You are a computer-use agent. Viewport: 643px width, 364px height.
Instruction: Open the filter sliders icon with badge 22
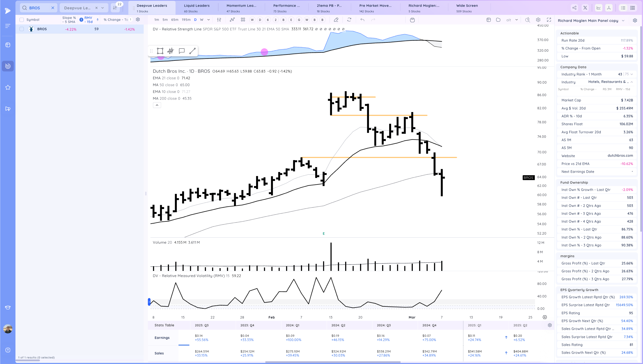pyautogui.click(x=115, y=8)
